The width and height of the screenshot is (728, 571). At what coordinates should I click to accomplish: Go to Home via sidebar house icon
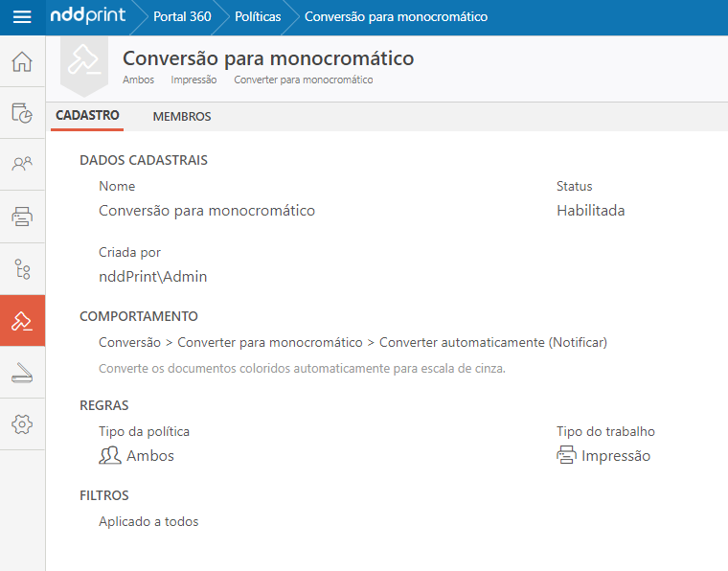[x=22, y=62]
